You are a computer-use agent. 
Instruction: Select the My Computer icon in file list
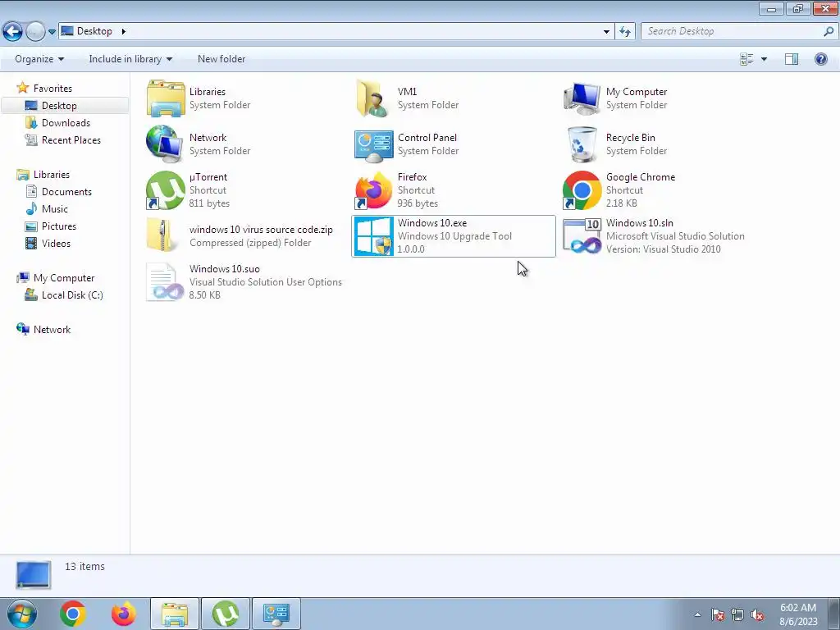pyautogui.click(x=582, y=98)
